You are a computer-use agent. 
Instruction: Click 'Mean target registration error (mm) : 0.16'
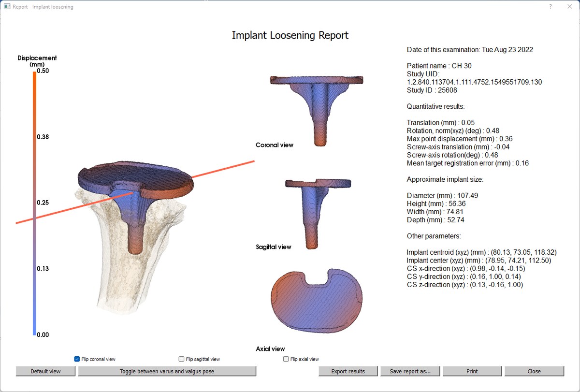pyautogui.click(x=468, y=163)
